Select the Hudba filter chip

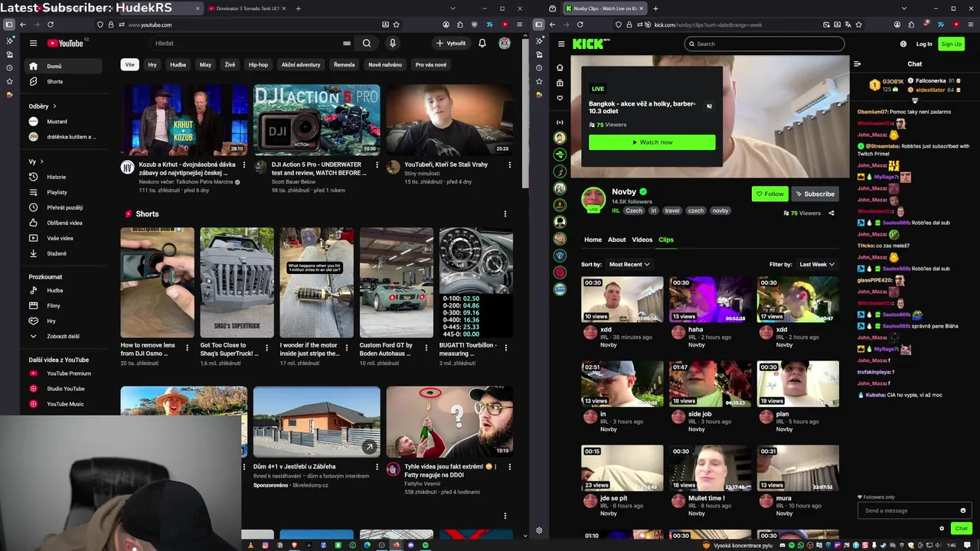(178, 65)
